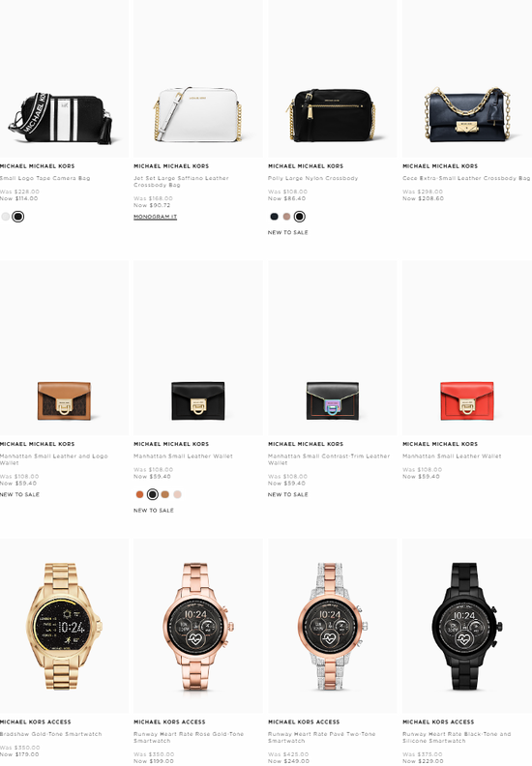Pick orange swatch for Manhattan Small Leather Wallet
The image size is (532, 766).
[x=139, y=494]
